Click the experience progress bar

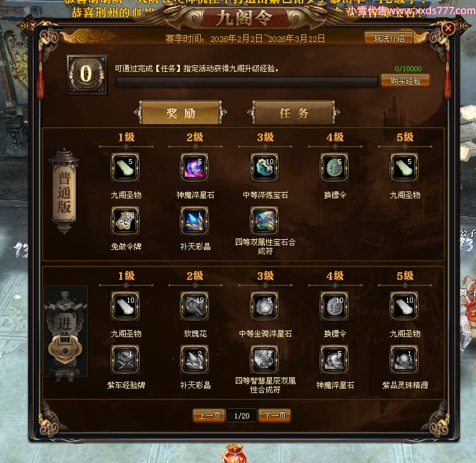pos(247,82)
